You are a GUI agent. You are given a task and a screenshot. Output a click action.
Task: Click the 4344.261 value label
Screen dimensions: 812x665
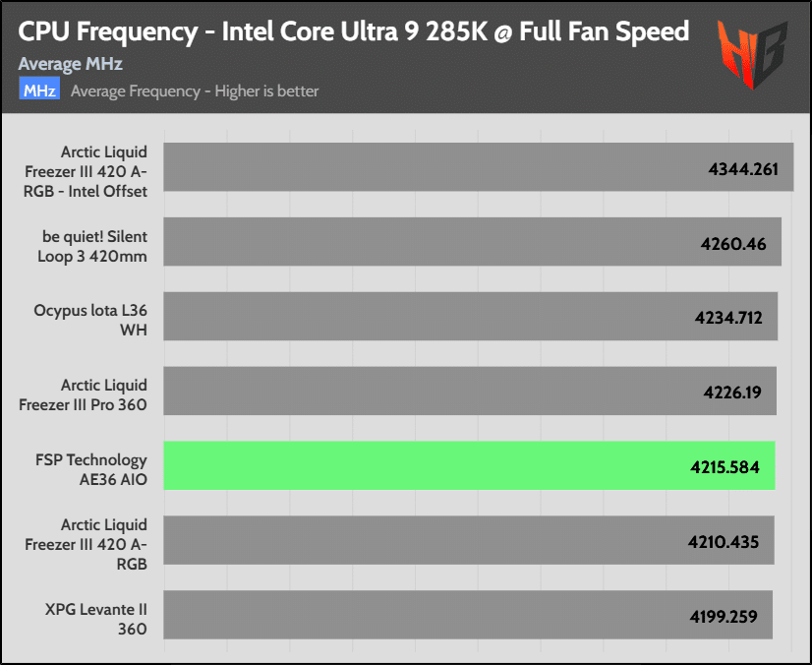[x=743, y=169]
